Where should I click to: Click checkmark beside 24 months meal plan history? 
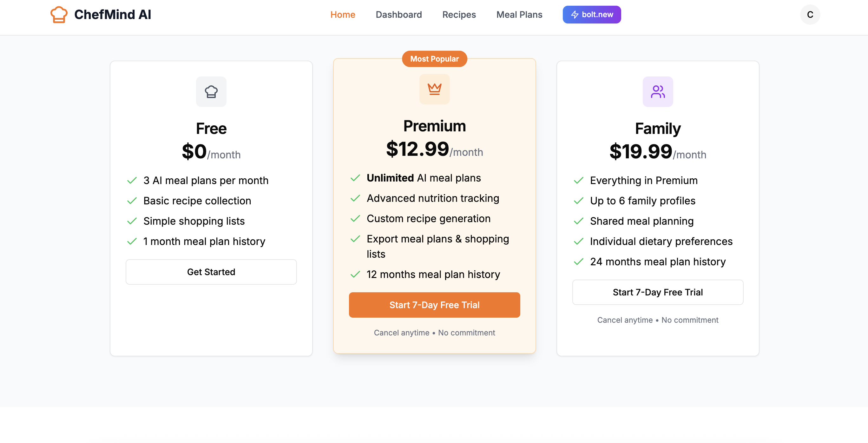tap(579, 262)
